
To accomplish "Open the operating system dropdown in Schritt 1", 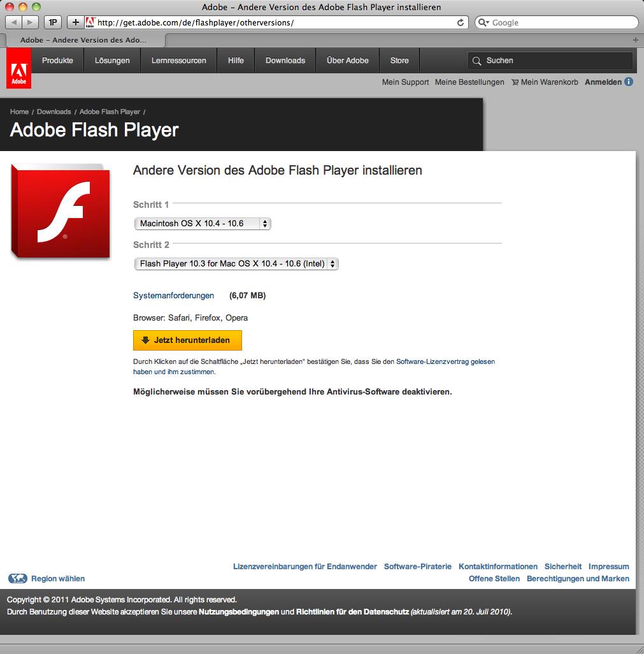I will pos(203,224).
